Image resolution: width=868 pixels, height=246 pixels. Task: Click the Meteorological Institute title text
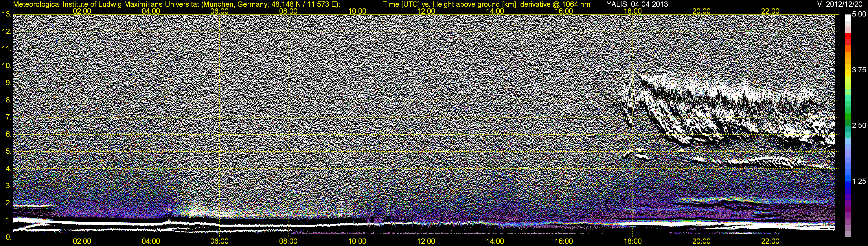176,4
